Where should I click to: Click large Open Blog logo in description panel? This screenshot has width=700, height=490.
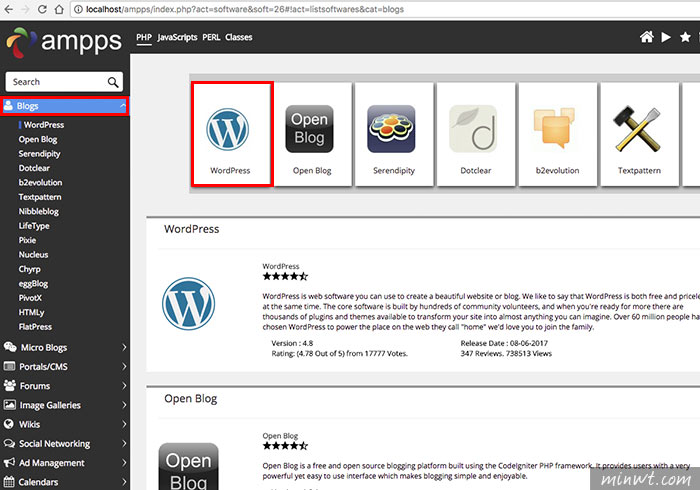188,466
